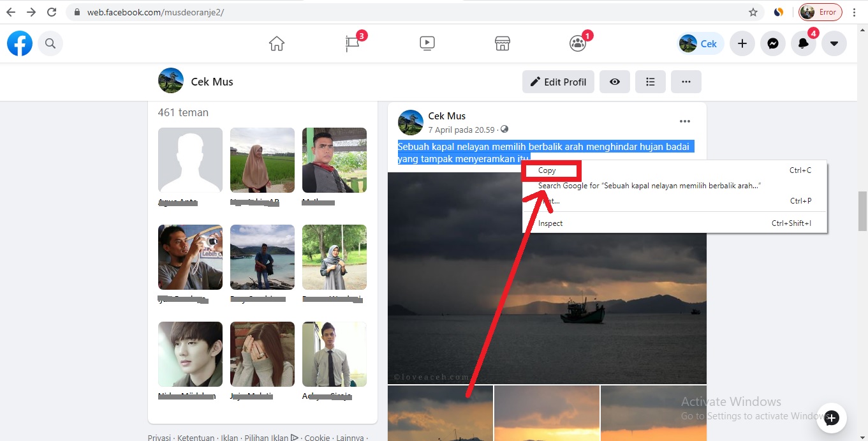Open the Marketplace storefront icon
The image size is (868, 441).
(x=502, y=43)
